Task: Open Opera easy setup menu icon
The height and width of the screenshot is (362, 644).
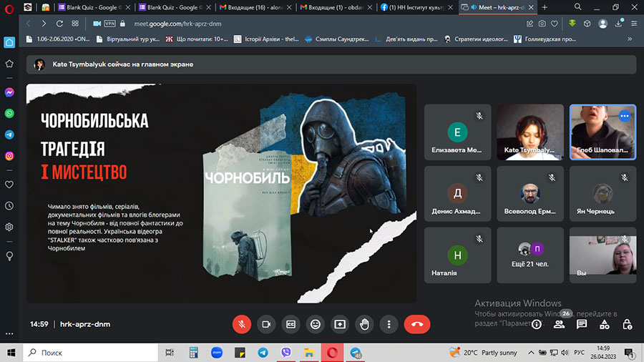Action: pyautogui.click(x=634, y=24)
